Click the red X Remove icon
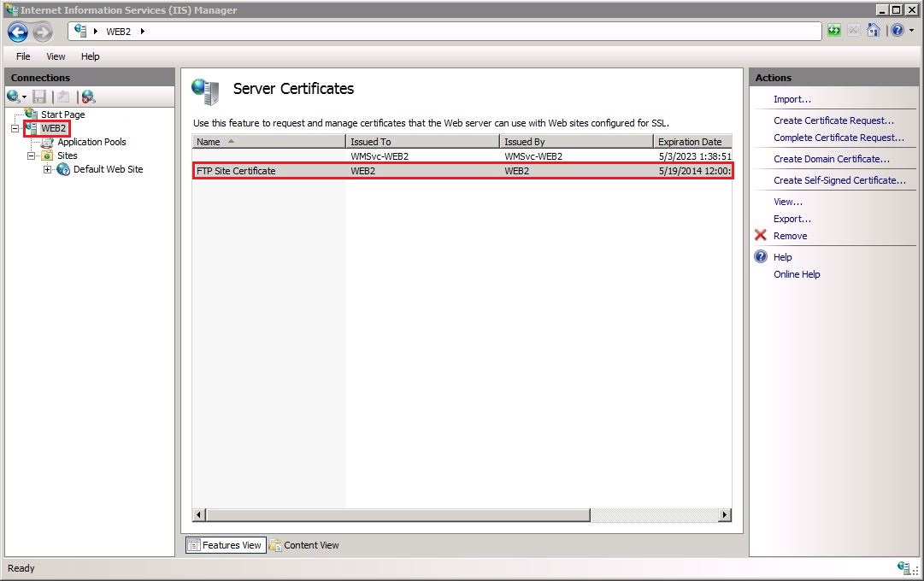 [761, 236]
